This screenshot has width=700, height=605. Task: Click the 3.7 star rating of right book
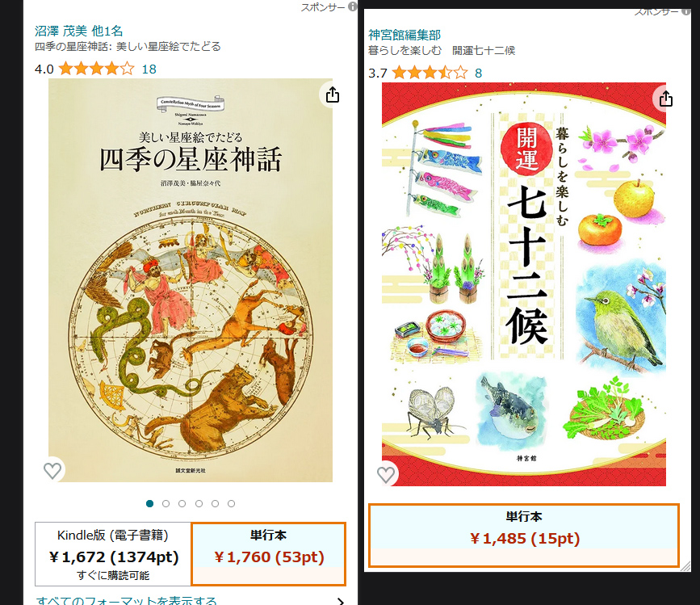point(430,73)
